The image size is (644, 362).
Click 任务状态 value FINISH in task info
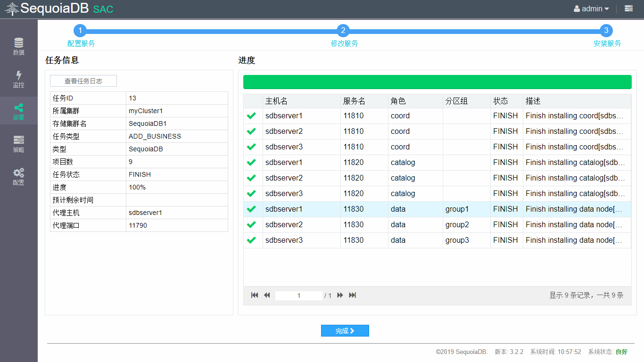point(140,174)
